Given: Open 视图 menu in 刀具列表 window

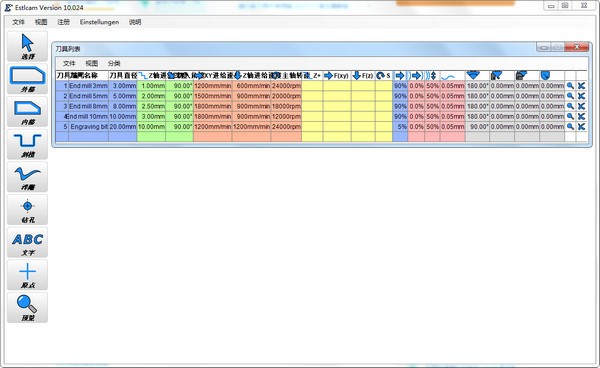Looking at the screenshot, I should (91, 64).
